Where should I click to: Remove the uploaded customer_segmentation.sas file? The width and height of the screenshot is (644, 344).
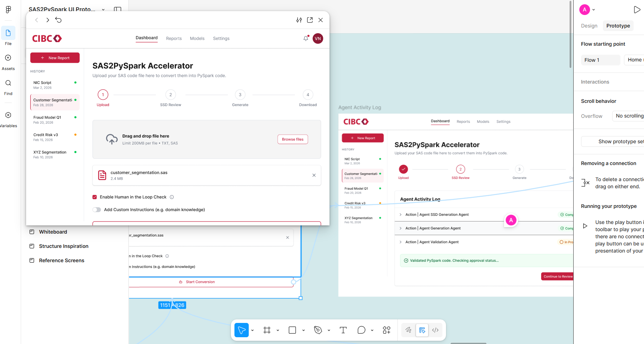coord(314,175)
